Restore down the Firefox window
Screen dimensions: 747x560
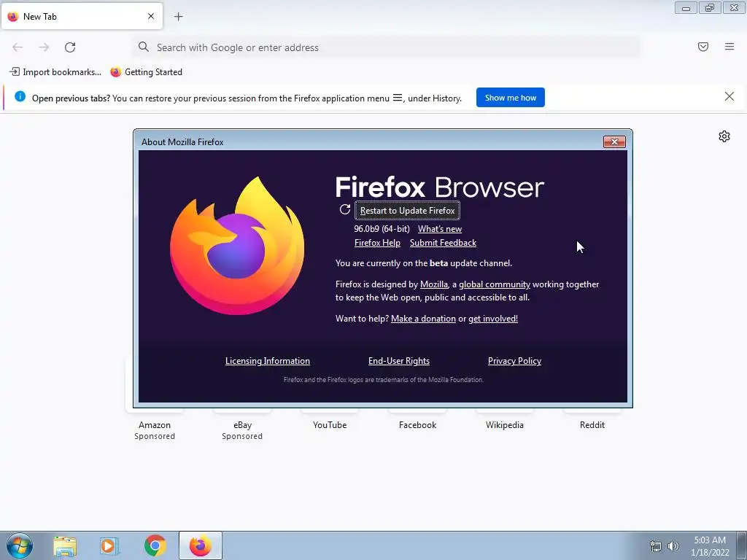point(710,8)
